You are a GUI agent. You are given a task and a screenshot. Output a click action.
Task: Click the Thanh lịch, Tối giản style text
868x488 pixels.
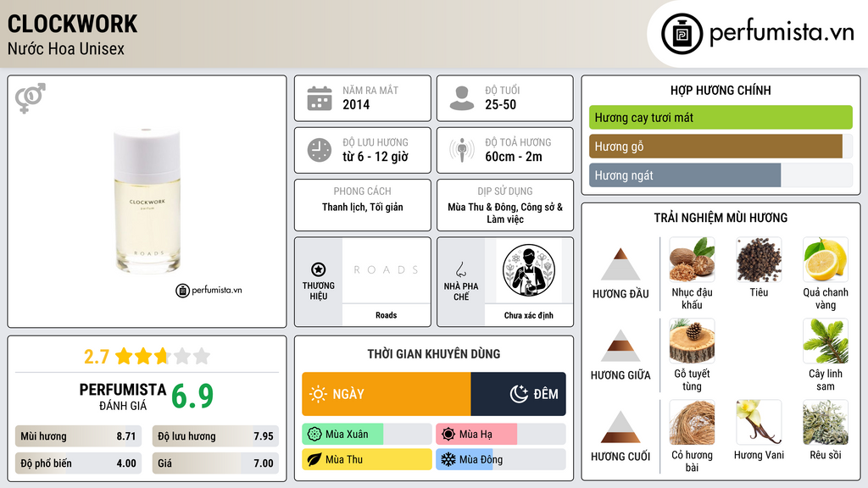pos(363,207)
